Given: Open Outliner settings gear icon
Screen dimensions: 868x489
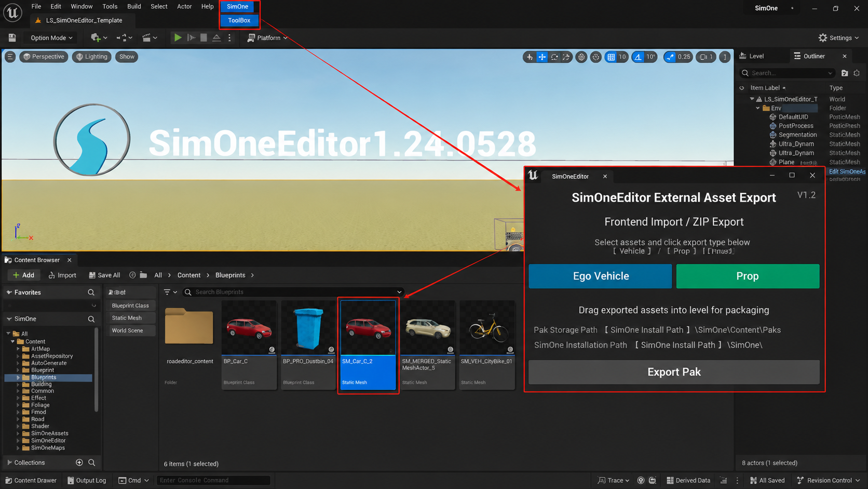Looking at the screenshot, I should pyautogui.click(x=857, y=73).
